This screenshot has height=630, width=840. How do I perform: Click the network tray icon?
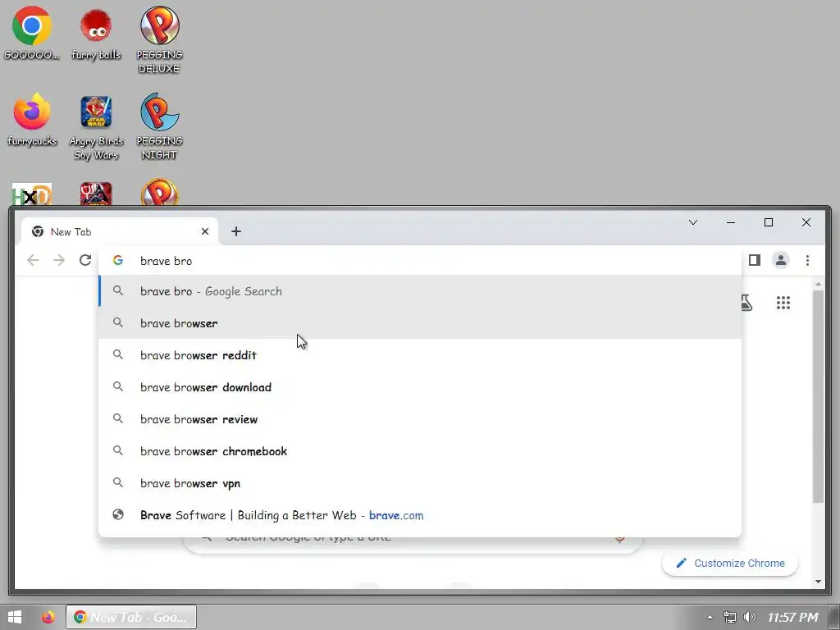729,617
